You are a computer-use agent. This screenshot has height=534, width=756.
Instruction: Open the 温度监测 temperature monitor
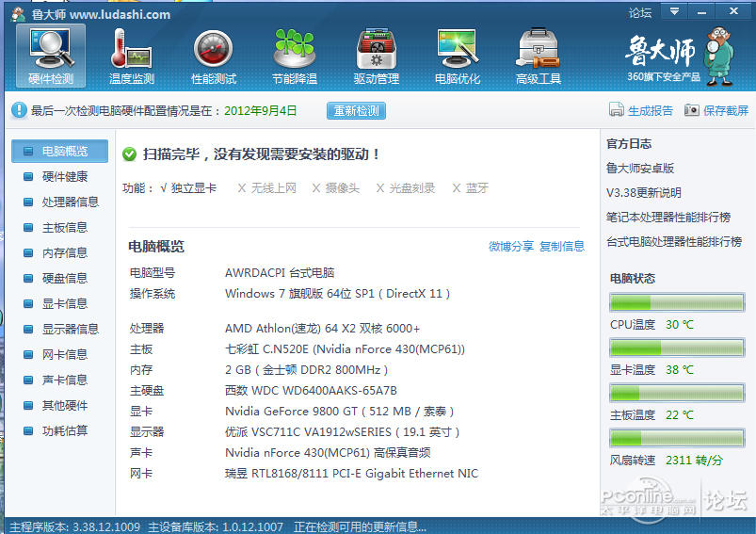pyautogui.click(x=131, y=56)
